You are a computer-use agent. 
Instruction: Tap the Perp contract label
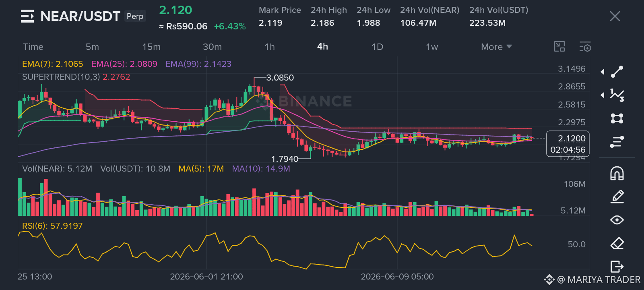coord(135,16)
